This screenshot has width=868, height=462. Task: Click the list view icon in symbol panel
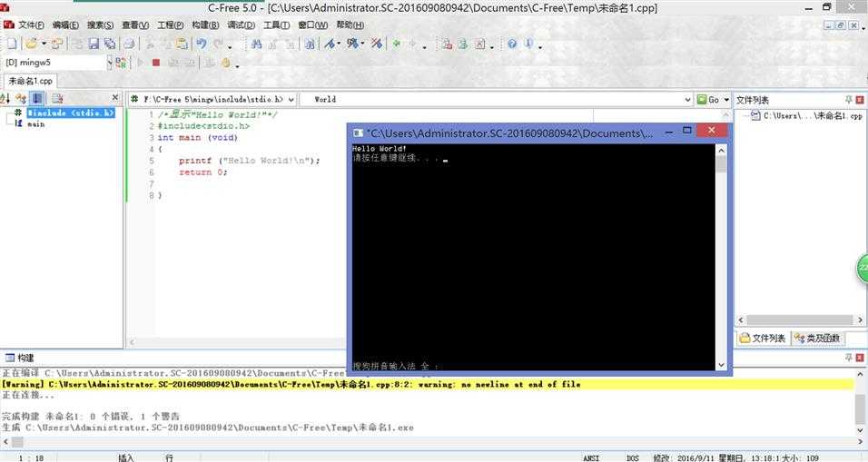[57, 99]
